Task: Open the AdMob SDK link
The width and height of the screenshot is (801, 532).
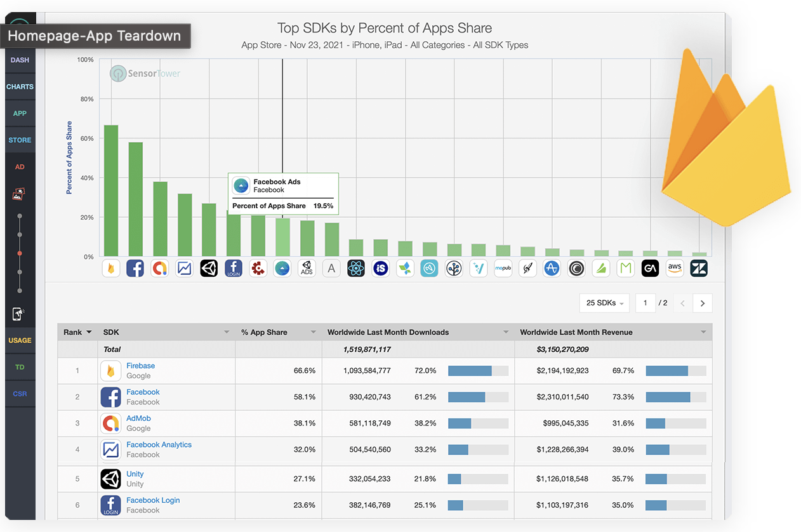Action: coord(138,418)
